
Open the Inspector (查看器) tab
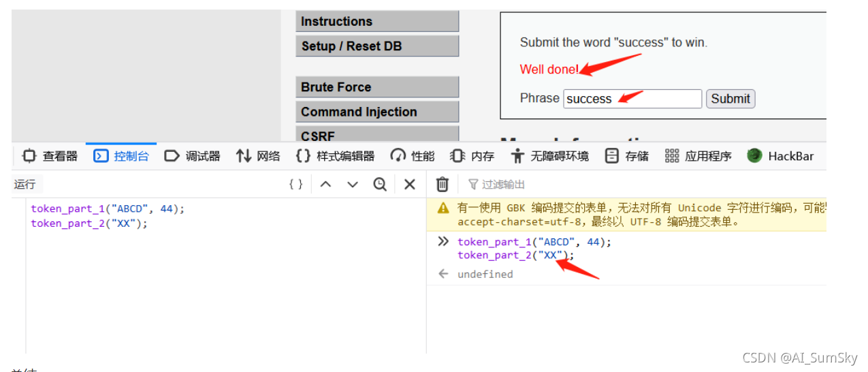click(50, 156)
